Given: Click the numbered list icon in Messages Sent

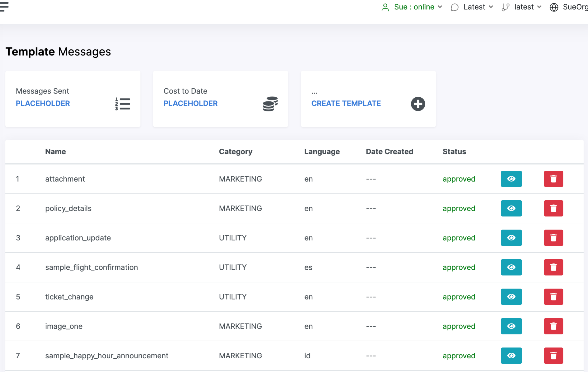Looking at the screenshot, I should click(x=123, y=104).
